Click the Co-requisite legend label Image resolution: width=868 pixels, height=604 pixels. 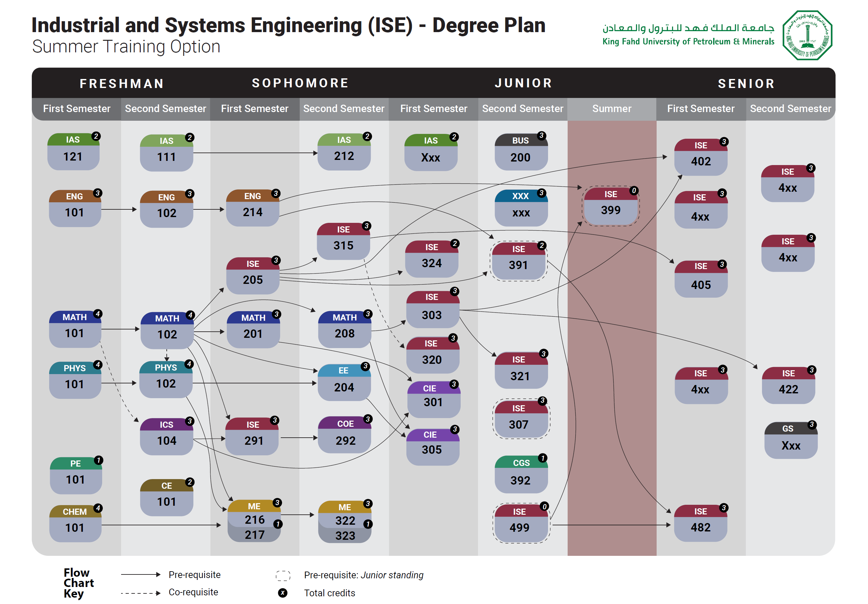pyautogui.click(x=193, y=592)
